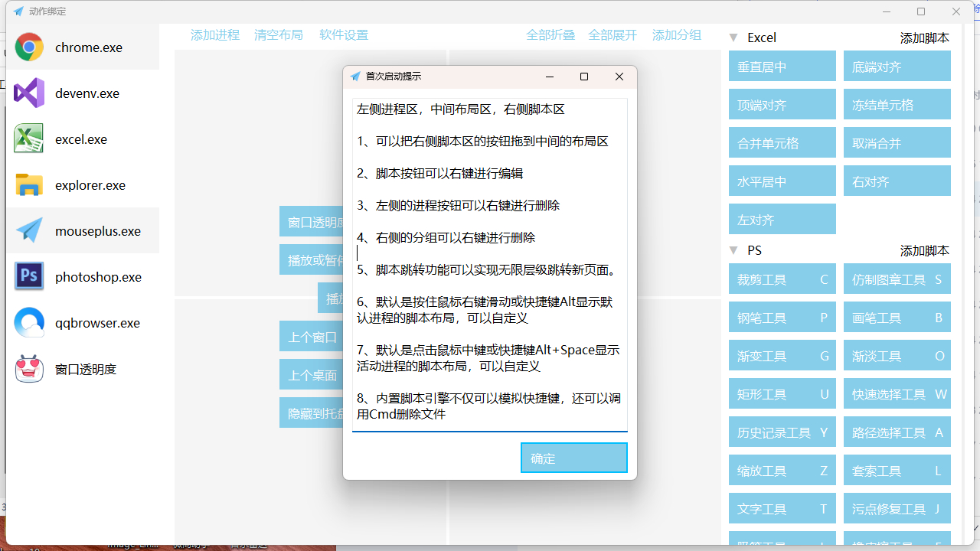Screen dimensions: 980x551
Task: Click the 动作绑定 title bar app icon
Action: [18, 11]
